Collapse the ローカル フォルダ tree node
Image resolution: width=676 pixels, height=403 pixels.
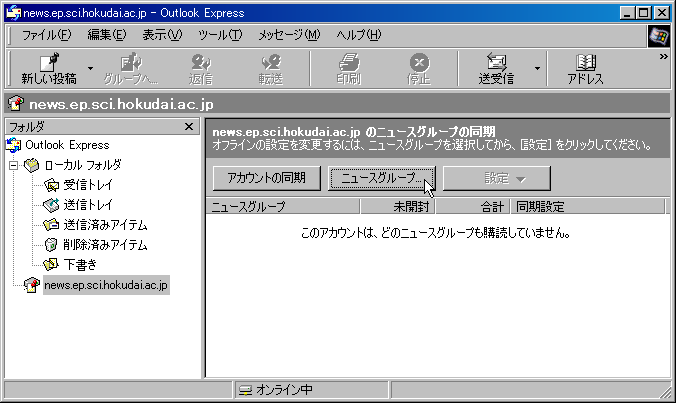click(14, 165)
